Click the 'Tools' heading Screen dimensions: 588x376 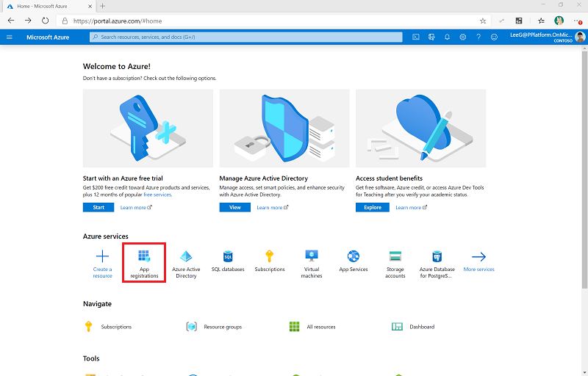pyautogui.click(x=91, y=358)
